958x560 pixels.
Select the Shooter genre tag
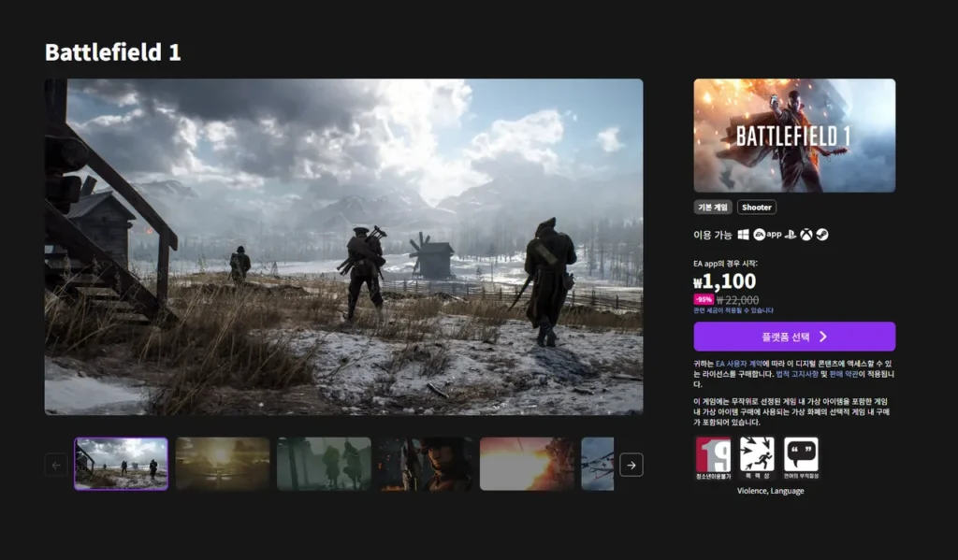(x=756, y=208)
